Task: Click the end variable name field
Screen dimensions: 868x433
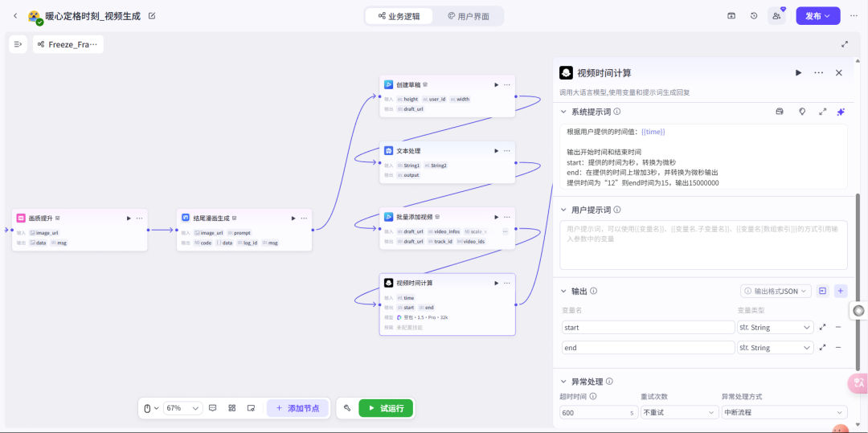Action: click(648, 348)
